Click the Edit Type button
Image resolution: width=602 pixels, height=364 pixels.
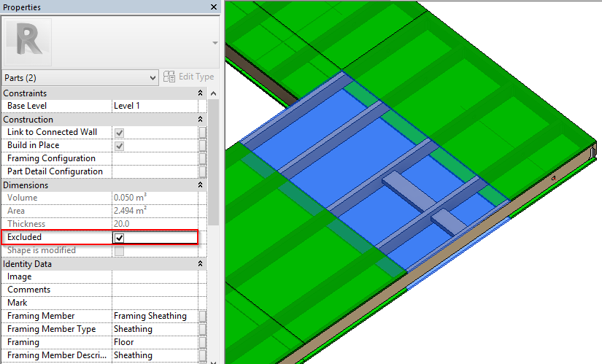189,77
